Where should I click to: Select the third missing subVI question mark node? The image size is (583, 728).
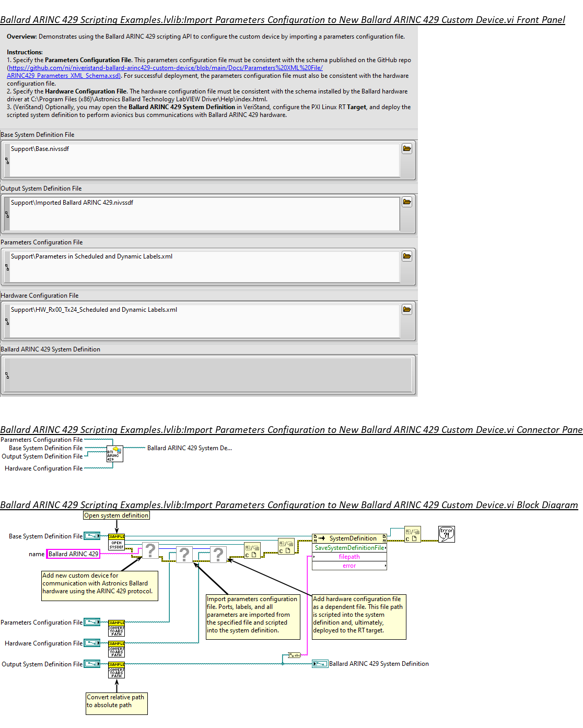click(x=218, y=554)
